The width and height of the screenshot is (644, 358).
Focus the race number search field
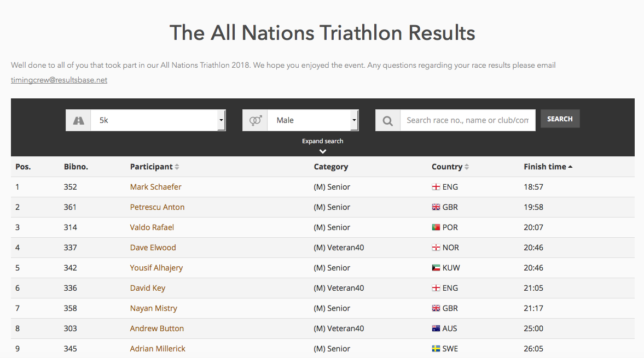click(468, 120)
